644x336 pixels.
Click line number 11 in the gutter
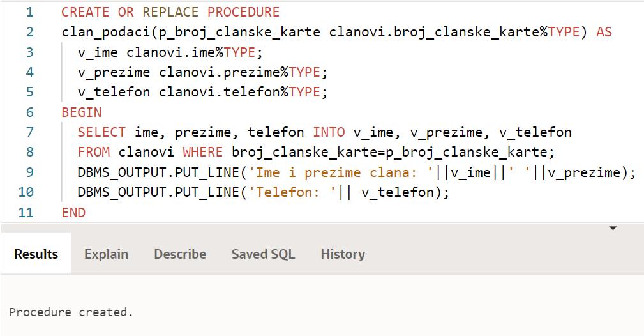click(x=26, y=213)
